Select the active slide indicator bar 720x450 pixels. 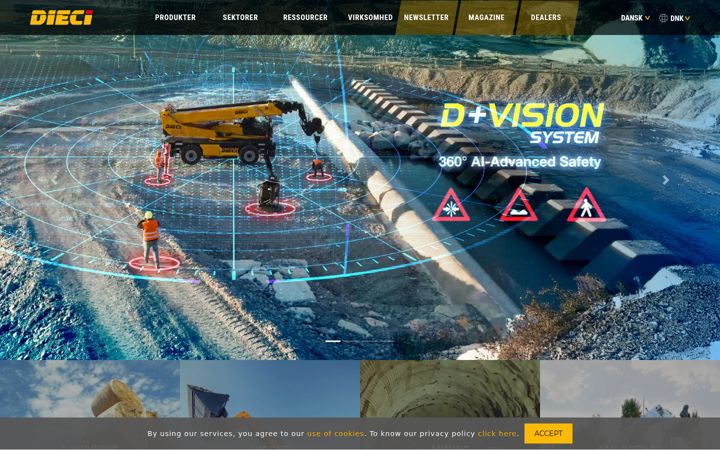point(333,341)
